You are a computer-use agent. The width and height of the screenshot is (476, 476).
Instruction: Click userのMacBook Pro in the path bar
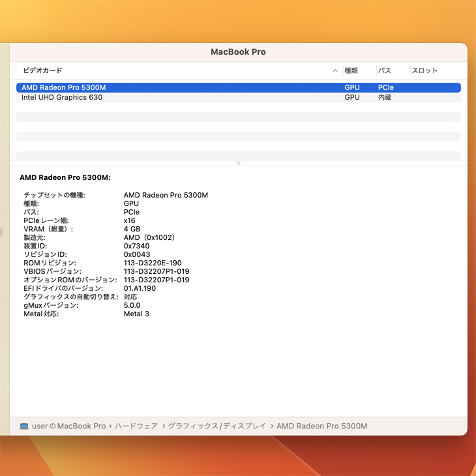69,426
